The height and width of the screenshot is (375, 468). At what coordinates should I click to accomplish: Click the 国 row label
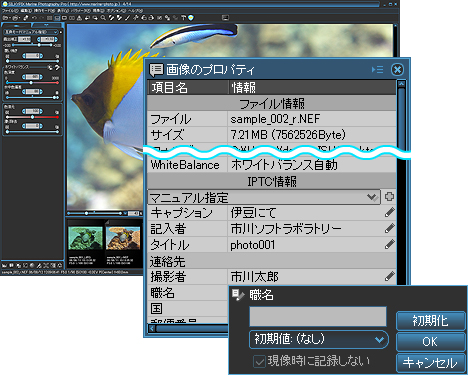coord(156,308)
